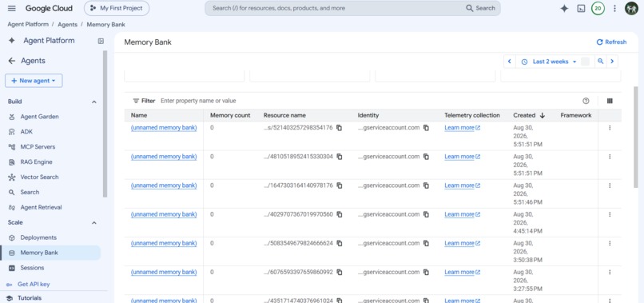Open unnamed memory bank created 3:50:38 PM
Viewport: 644px width, 303px height.
click(x=164, y=243)
